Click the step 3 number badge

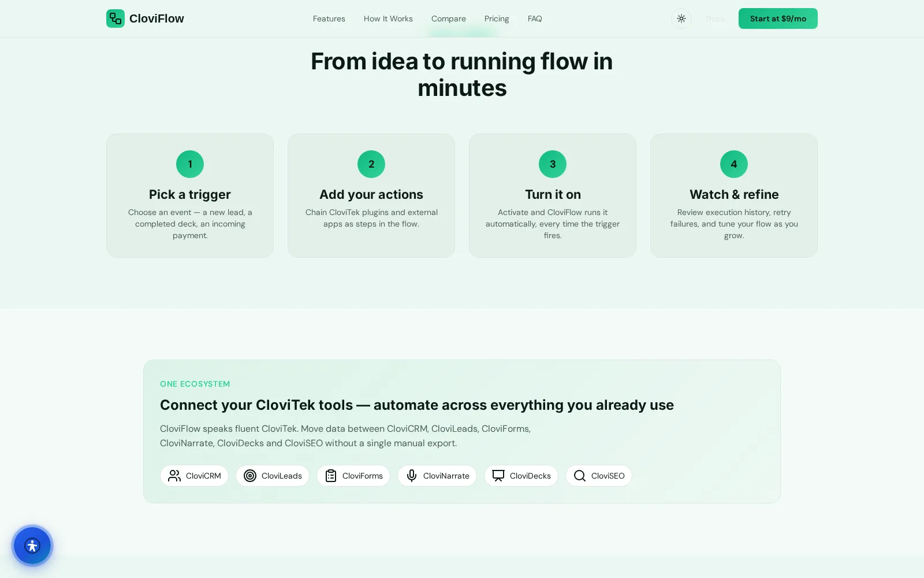[x=553, y=164]
